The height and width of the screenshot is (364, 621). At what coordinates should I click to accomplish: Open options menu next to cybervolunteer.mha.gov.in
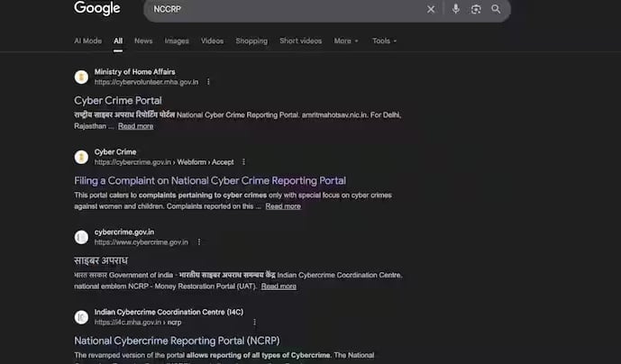pyautogui.click(x=208, y=82)
